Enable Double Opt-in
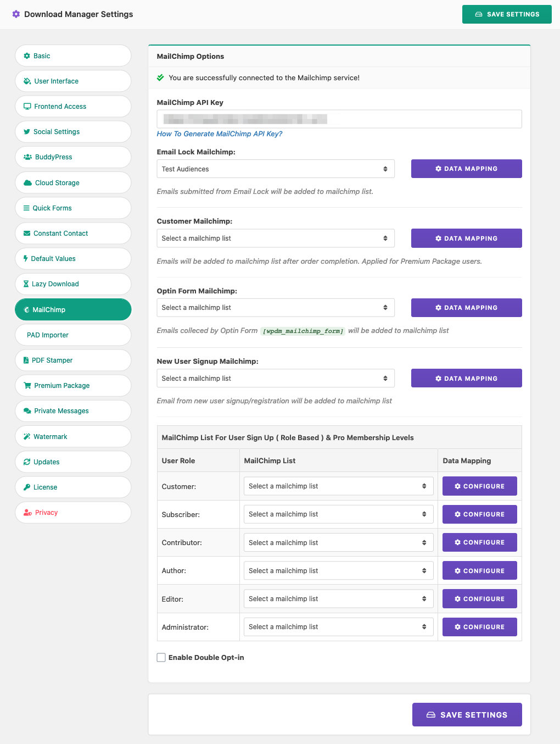The width and height of the screenshot is (560, 744). tap(161, 657)
